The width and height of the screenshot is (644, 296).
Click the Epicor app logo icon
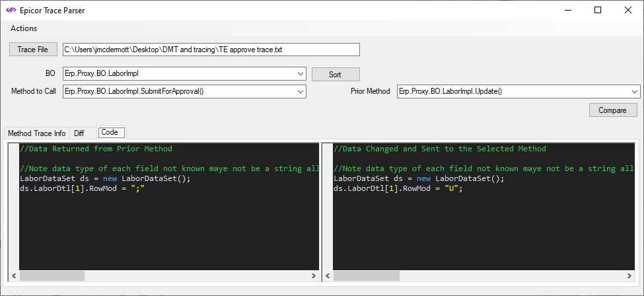point(11,11)
